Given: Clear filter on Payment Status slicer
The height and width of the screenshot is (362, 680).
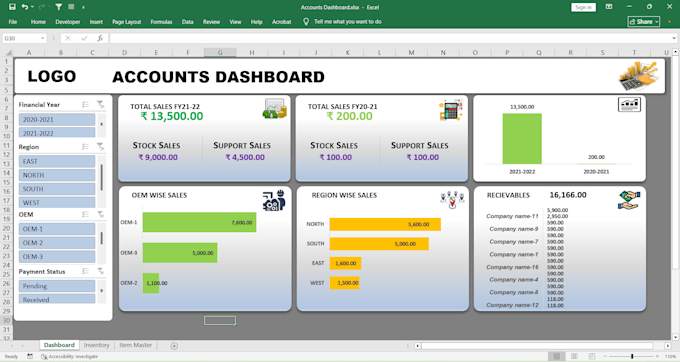Looking at the screenshot, I should [x=100, y=271].
